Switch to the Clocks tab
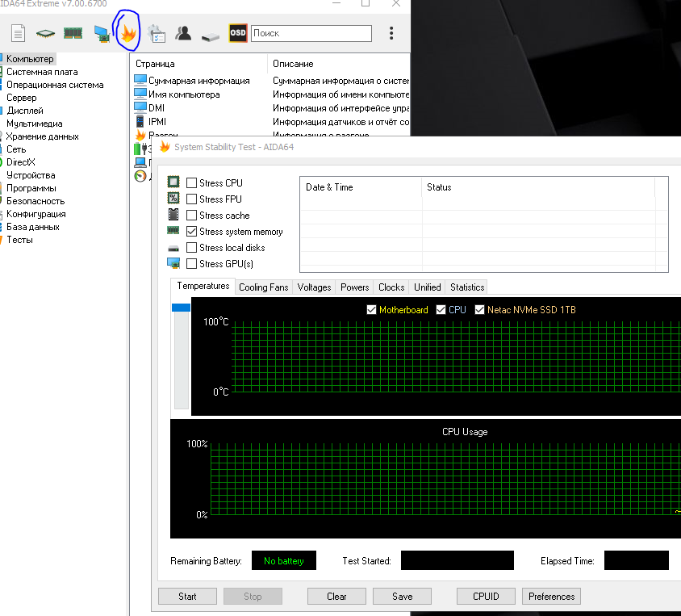The image size is (681, 616). point(391,287)
